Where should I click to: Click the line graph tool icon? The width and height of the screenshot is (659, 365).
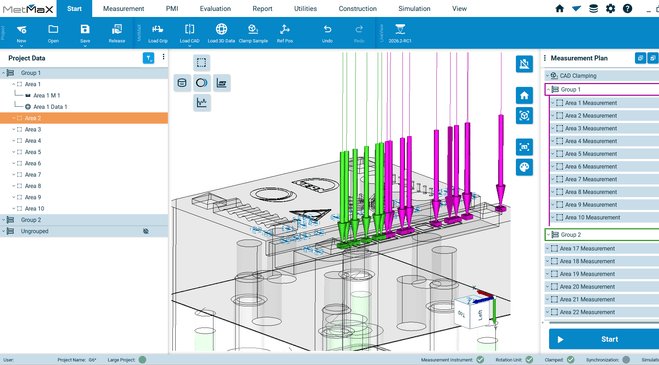coord(202,103)
